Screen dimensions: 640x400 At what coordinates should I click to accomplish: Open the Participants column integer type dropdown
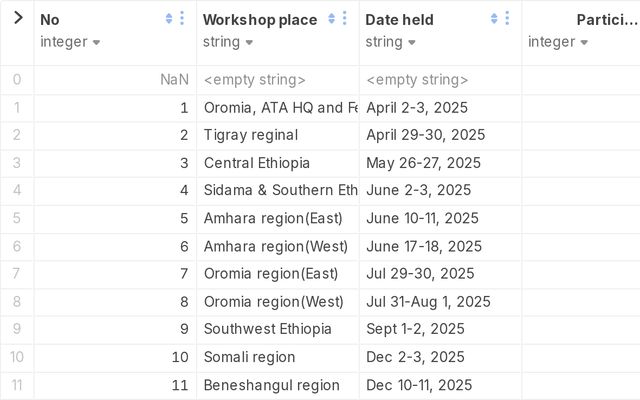pyautogui.click(x=559, y=42)
